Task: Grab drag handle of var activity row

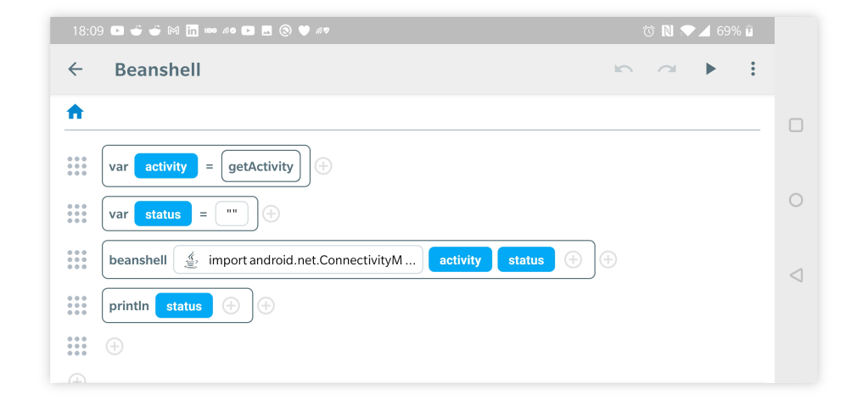Action: click(x=77, y=166)
